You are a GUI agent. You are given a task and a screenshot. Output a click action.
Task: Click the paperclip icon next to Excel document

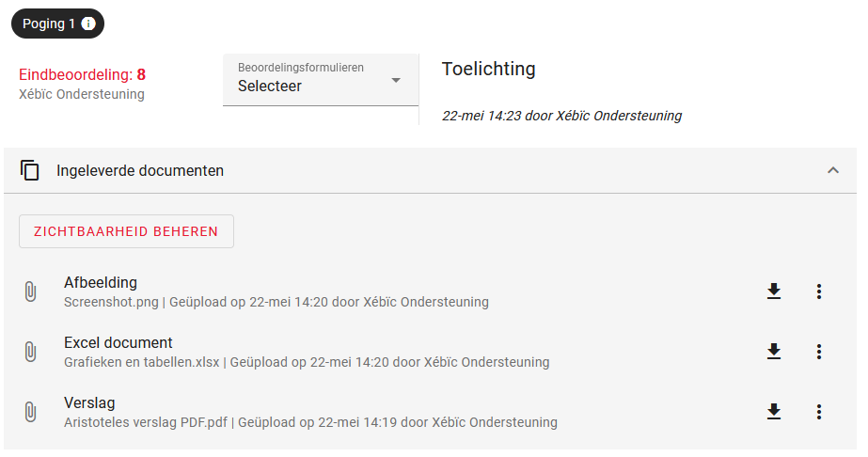click(30, 352)
